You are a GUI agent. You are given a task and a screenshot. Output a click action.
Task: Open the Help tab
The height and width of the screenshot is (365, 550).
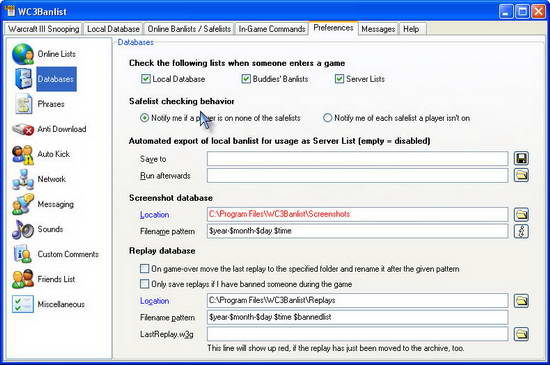pos(411,29)
